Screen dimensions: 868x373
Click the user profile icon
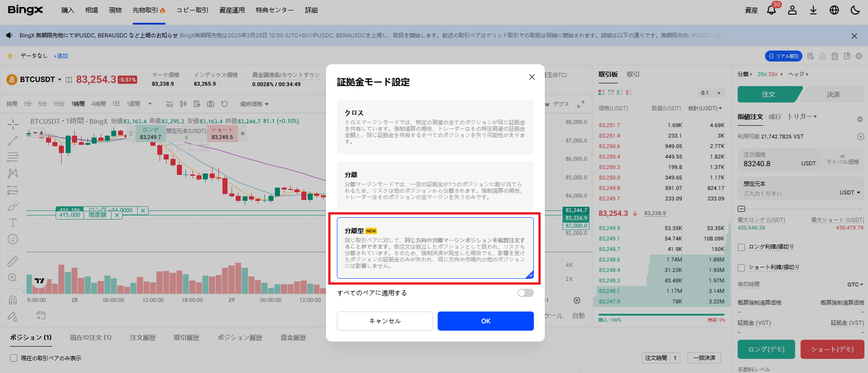tap(792, 10)
